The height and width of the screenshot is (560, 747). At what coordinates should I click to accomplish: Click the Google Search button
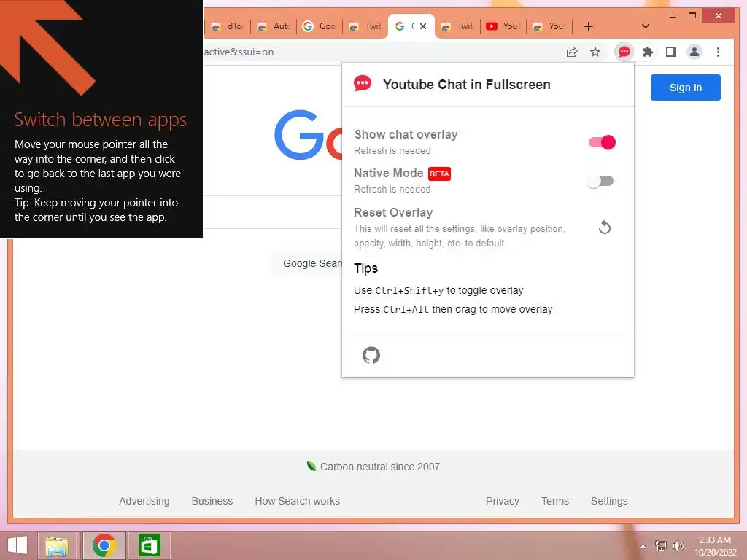(309, 263)
